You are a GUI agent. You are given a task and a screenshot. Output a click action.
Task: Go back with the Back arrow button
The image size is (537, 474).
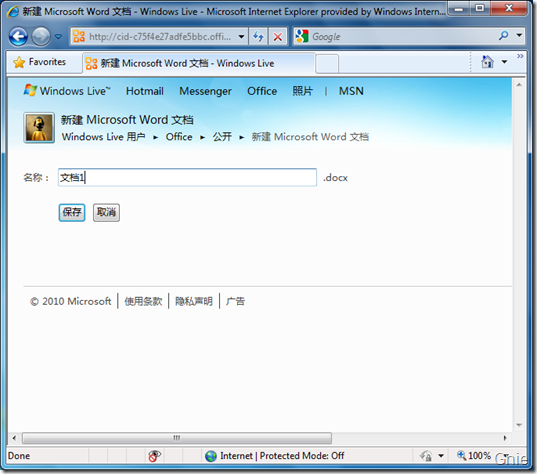[18, 36]
